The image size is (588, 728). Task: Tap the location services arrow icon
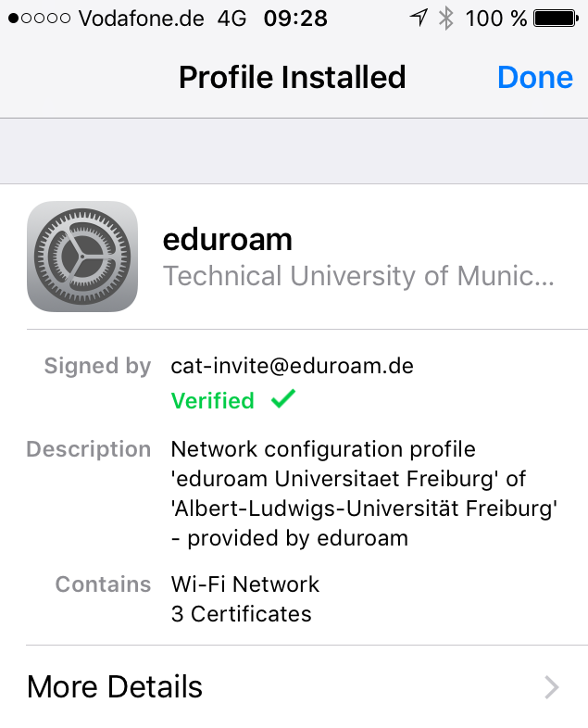click(x=419, y=18)
